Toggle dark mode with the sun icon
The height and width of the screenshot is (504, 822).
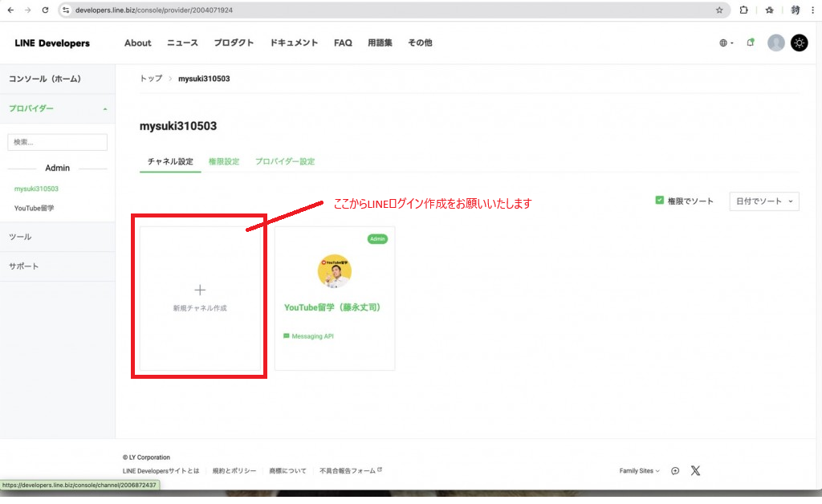click(799, 43)
